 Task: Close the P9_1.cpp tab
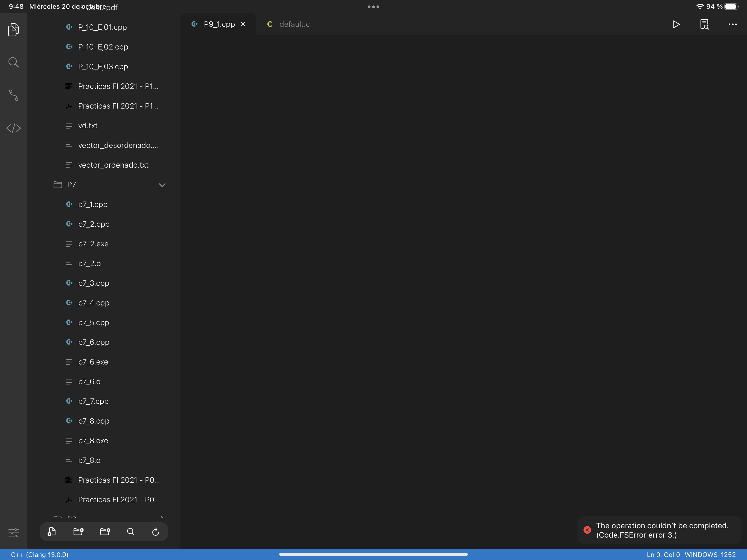[x=243, y=24]
